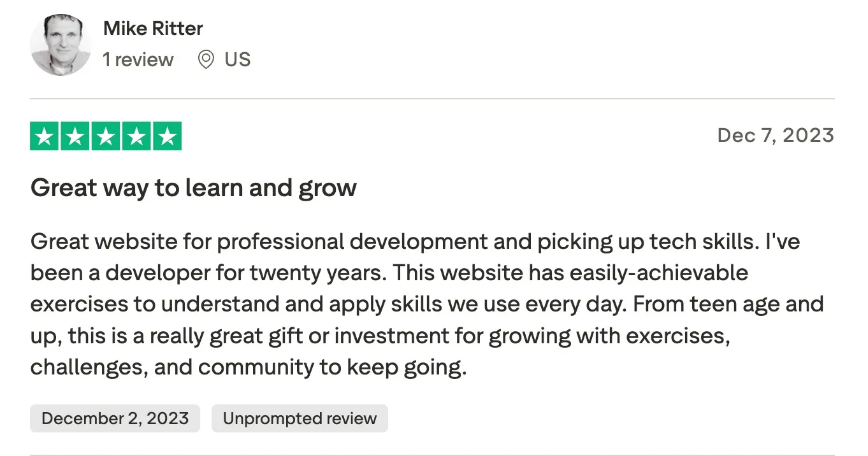Image resolution: width=868 pixels, height=456 pixels.
Task: Click the 'Dec 7, 2023' posting date
Action: coord(775,135)
